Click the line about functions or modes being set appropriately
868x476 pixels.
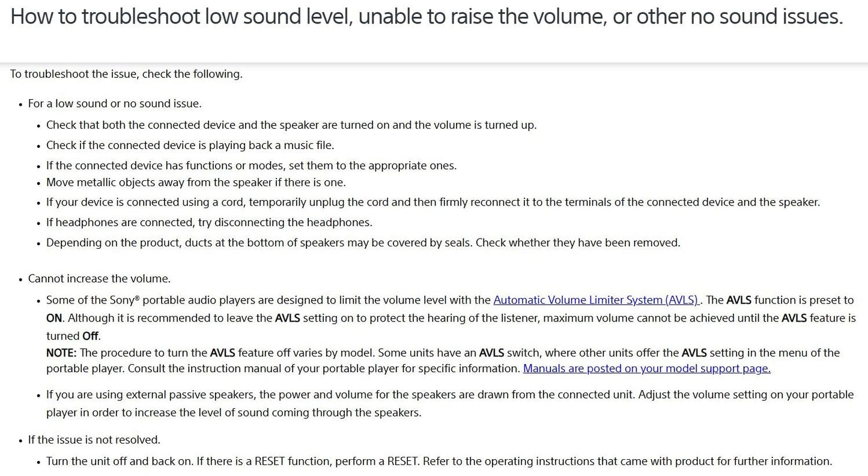pos(251,165)
